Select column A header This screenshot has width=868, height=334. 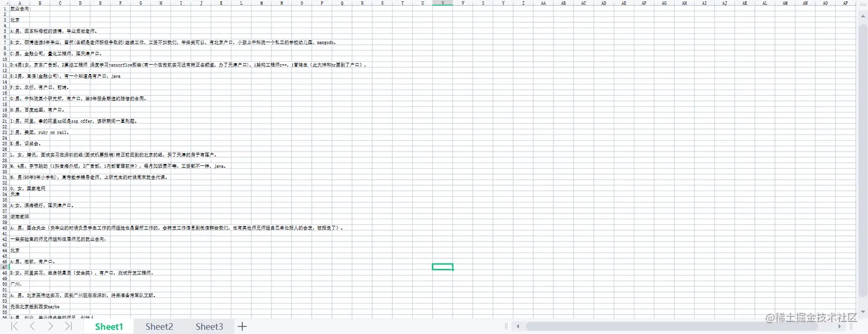[x=19, y=3]
